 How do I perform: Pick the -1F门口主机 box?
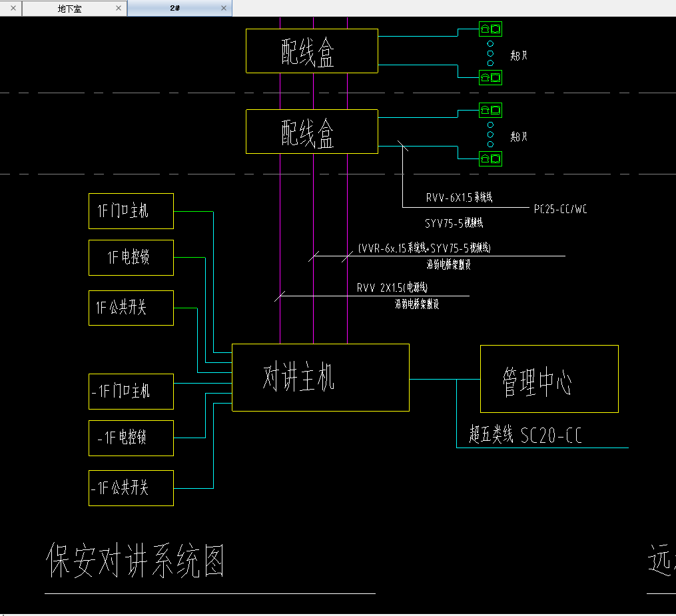point(131,392)
